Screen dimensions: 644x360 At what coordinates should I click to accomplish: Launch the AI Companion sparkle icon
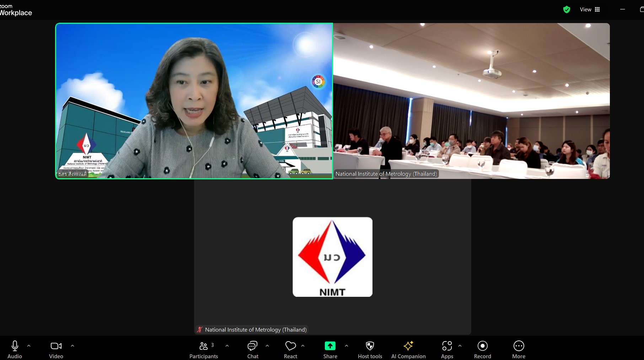[x=408, y=350]
